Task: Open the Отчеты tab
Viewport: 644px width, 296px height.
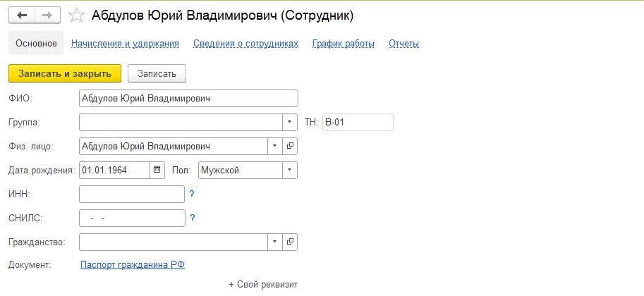Action: 403,44
